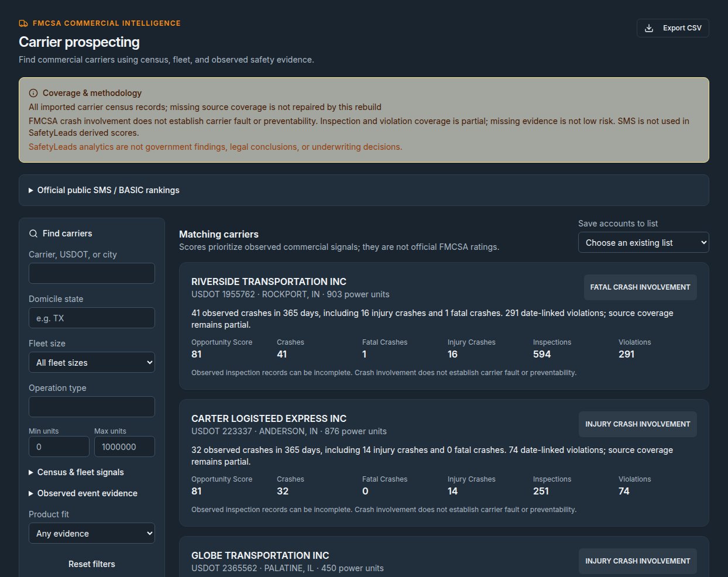Click the Injury Crash Involvement badge on Carter Logisteed
728x577 pixels.
[x=638, y=424]
